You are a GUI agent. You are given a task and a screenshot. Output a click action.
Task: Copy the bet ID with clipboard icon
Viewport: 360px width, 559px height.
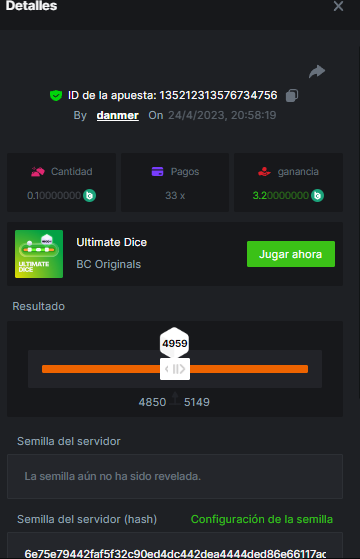tap(292, 95)
